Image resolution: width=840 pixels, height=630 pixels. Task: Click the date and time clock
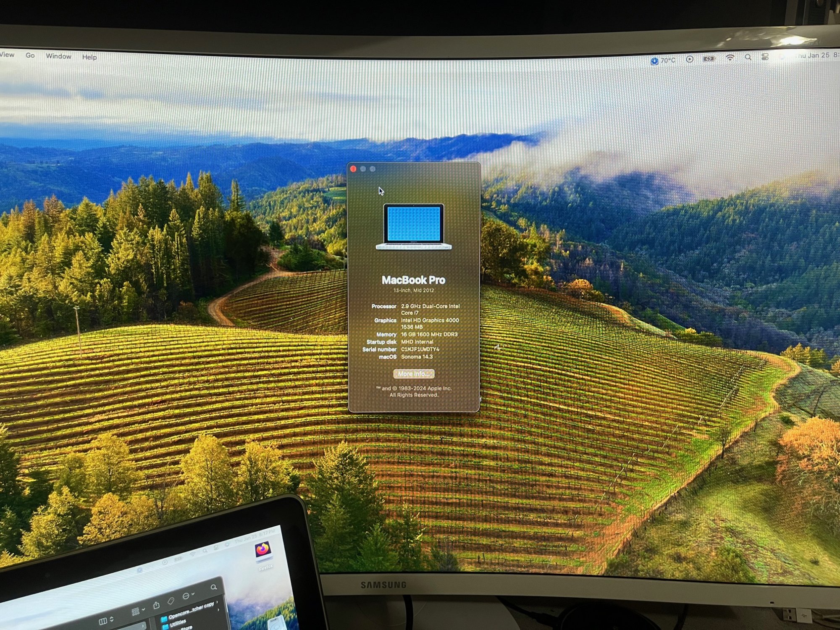click(815, 55)
